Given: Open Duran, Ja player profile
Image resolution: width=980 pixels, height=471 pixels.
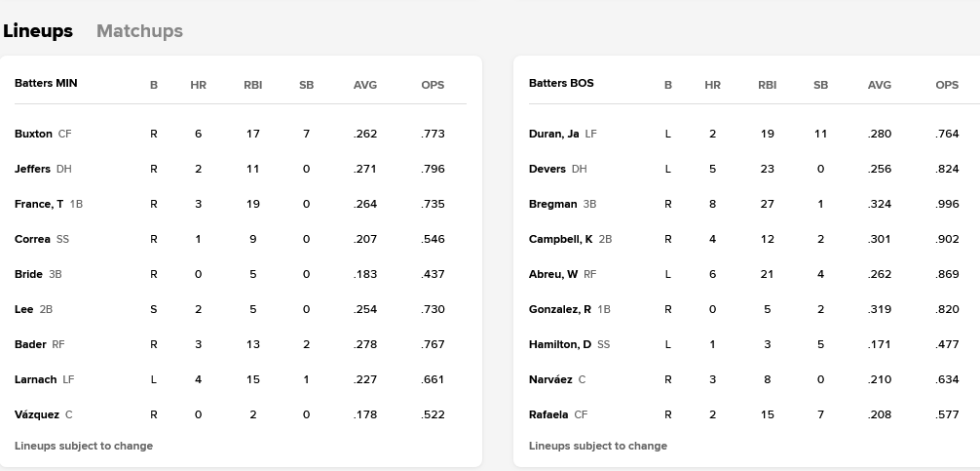Looking at the screenshot, I should click(553, 134).
